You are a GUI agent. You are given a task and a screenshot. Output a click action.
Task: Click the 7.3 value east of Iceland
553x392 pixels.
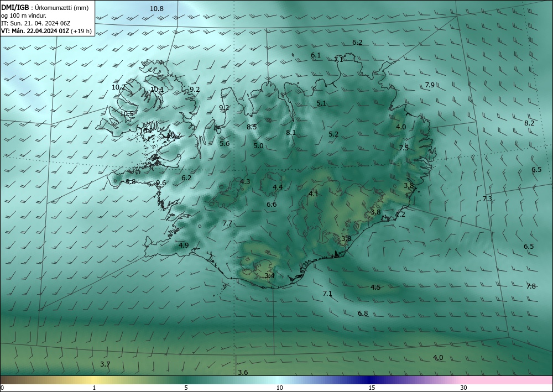(x=487, y=199)
